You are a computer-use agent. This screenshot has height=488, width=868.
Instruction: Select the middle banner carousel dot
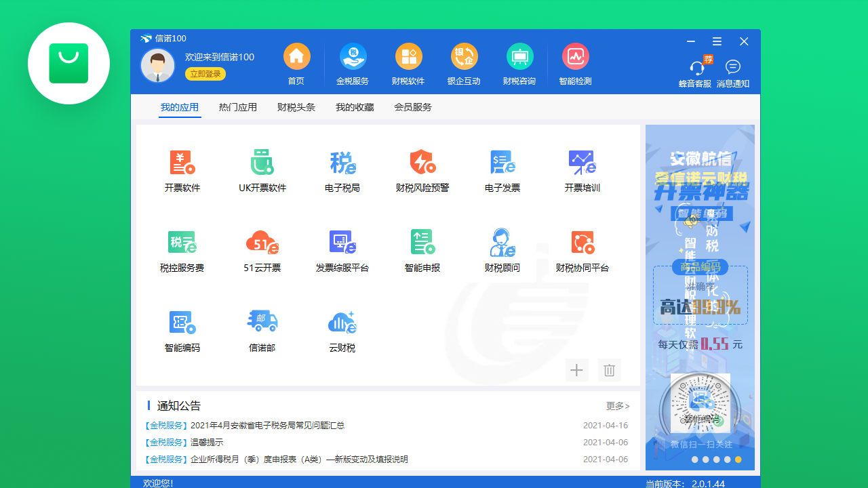pos(716,460)
